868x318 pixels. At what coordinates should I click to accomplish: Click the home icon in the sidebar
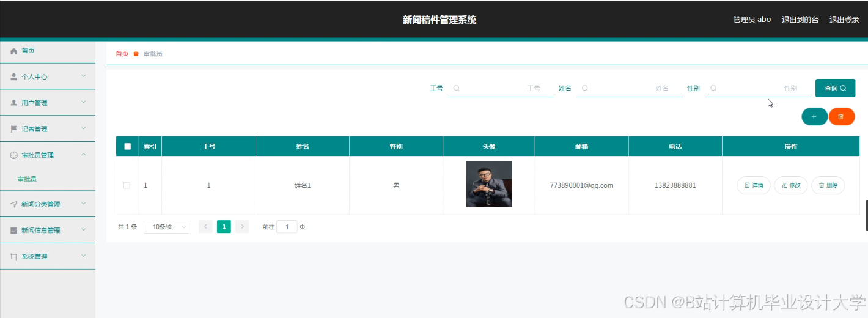tap(13, 51)
